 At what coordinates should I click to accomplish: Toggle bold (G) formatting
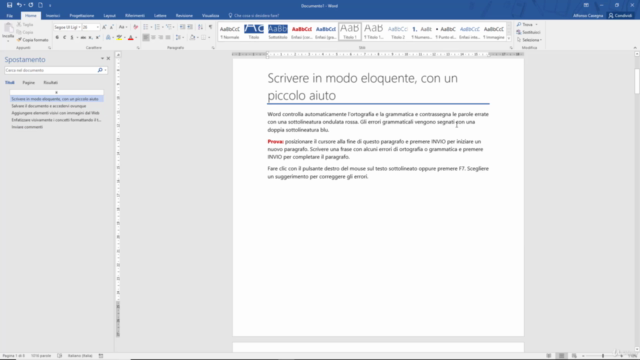click(x=57, y=38)
